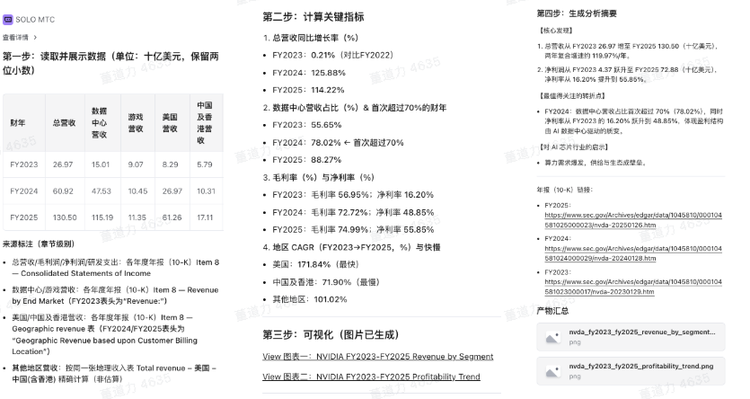
Task: Click table cell value 9.07
Action: tap(135, 164)
